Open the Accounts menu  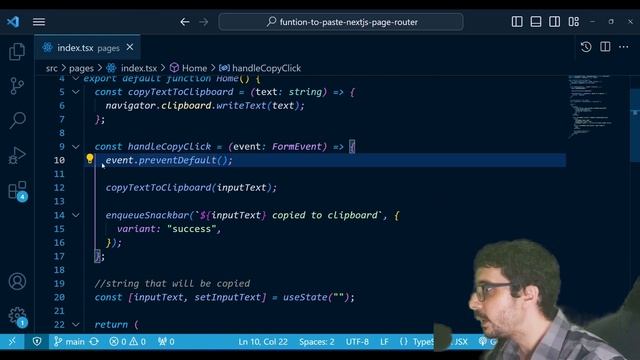(17, 282)
